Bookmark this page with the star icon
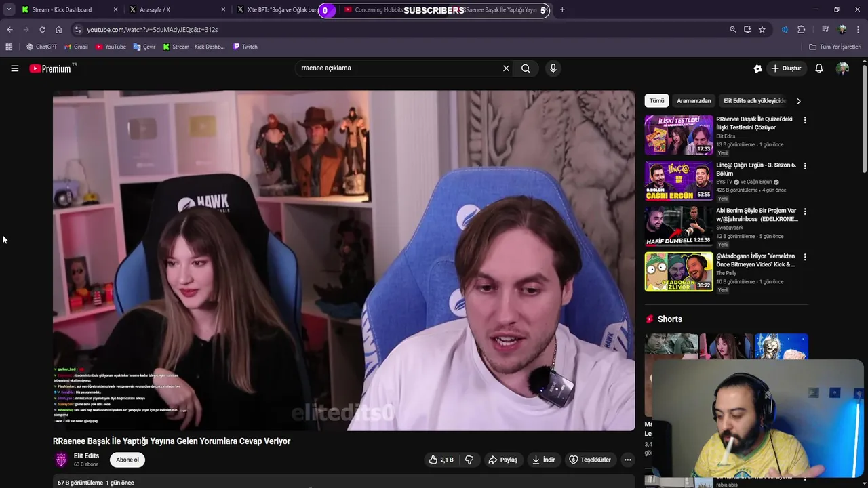 point(762,30)
